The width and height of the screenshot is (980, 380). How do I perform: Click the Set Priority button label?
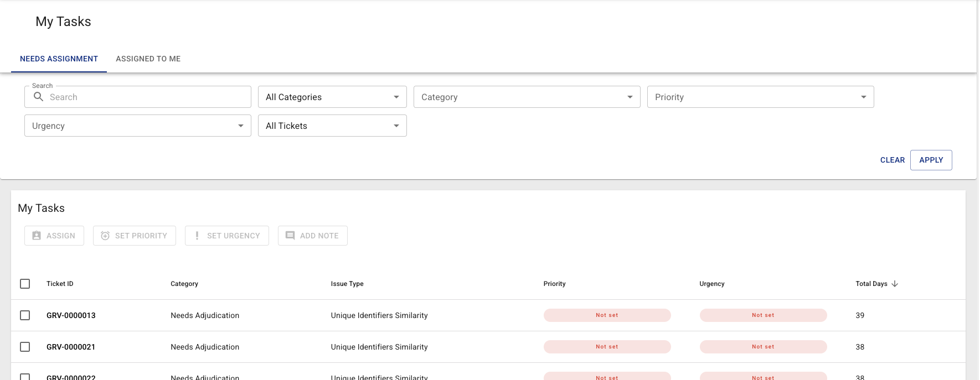pyautogui.click(x=141, y=236)
